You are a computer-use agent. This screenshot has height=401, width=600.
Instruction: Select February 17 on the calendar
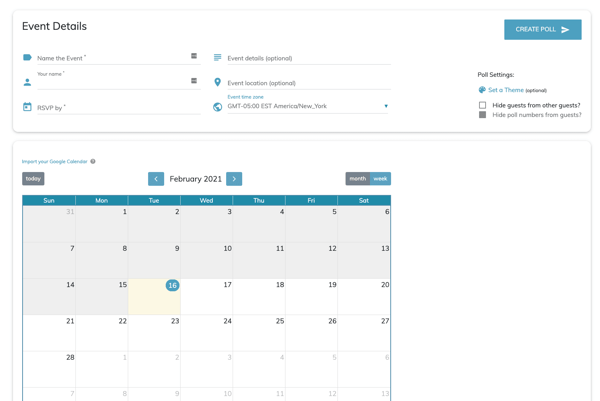tap(207, 297)
